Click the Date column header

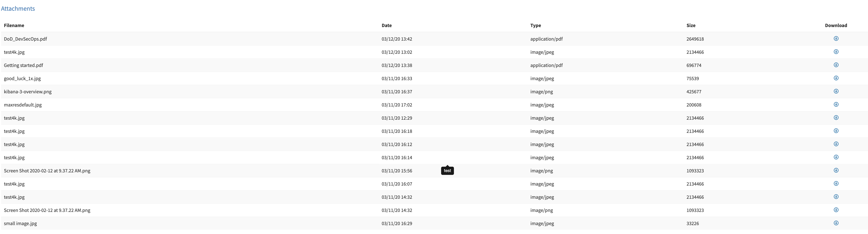tap(387, 25)
